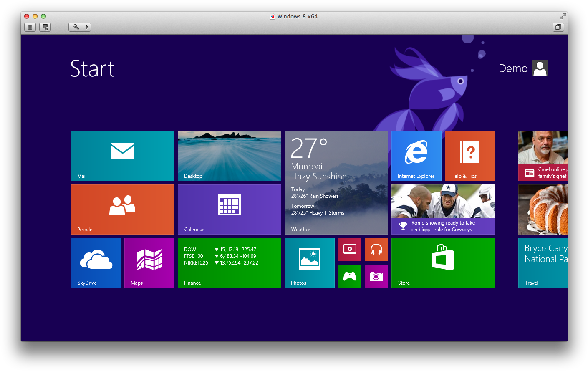Image resolution: width=588 pixels, height=371 pixels.
Task: Open the Food tile with bundt cake
Action: pyautogui.click(x=543, y=209)
